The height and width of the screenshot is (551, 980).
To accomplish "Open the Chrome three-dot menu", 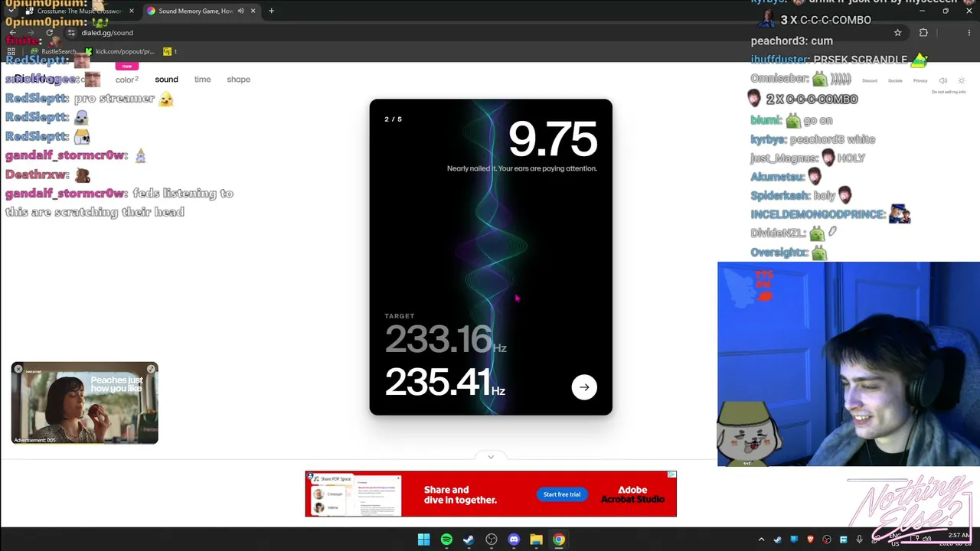I will 969,33.
